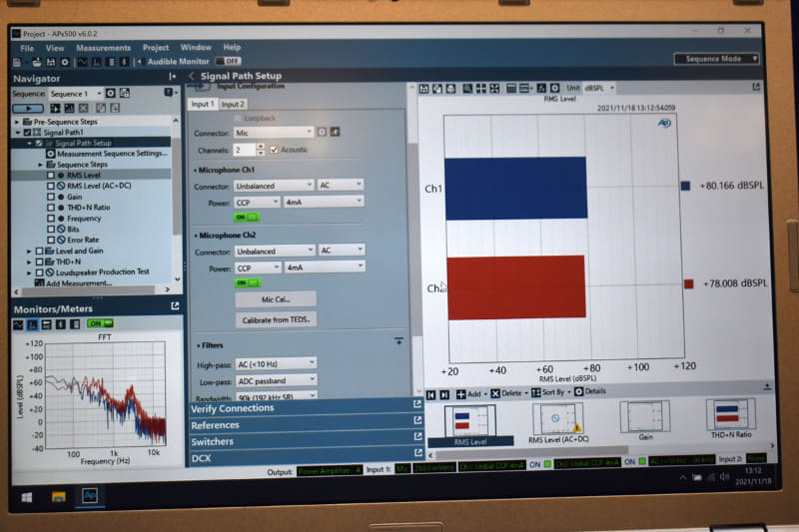Screen dimensions: 799x532
Task: Collapse the Navigator panel with the pin icon
Action: [x=172, y=77]
